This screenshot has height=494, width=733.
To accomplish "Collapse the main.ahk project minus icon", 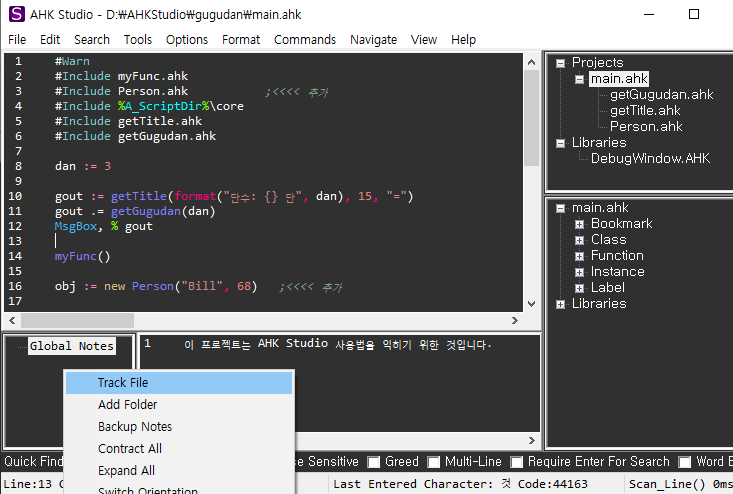I will [x=579, y=79].
